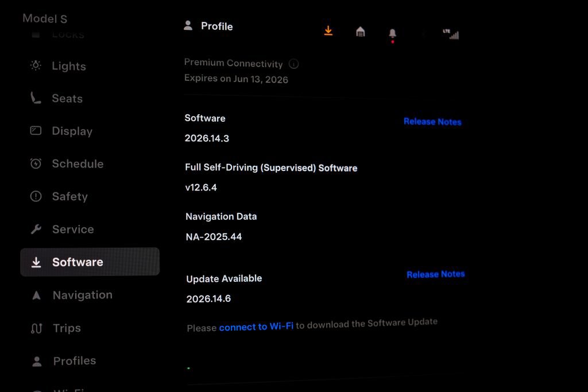Open Release Notes for update 2026.14.6
The image size is (588, 392).
pyautogui.click(x=436, y=274)
